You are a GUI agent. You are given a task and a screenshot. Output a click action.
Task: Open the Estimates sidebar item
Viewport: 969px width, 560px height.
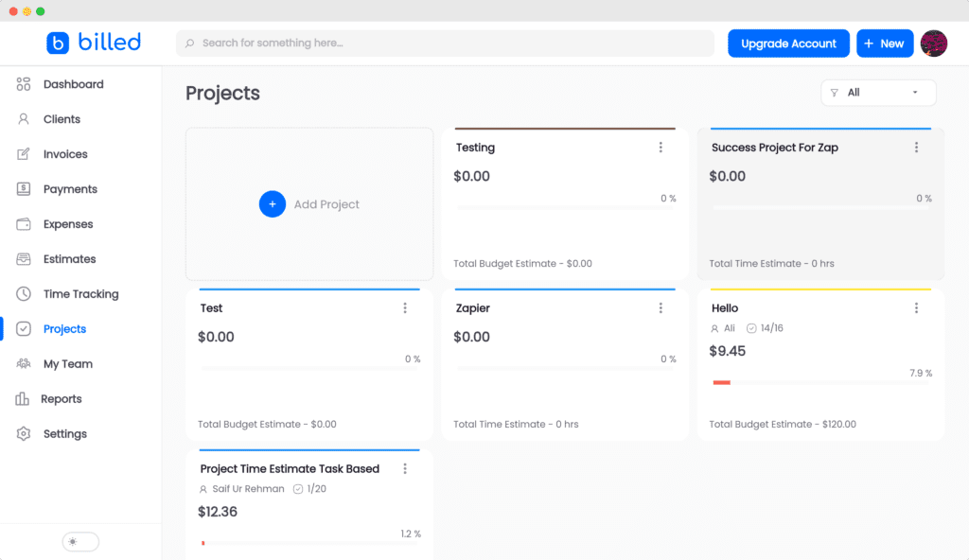(x=69, y=259)
